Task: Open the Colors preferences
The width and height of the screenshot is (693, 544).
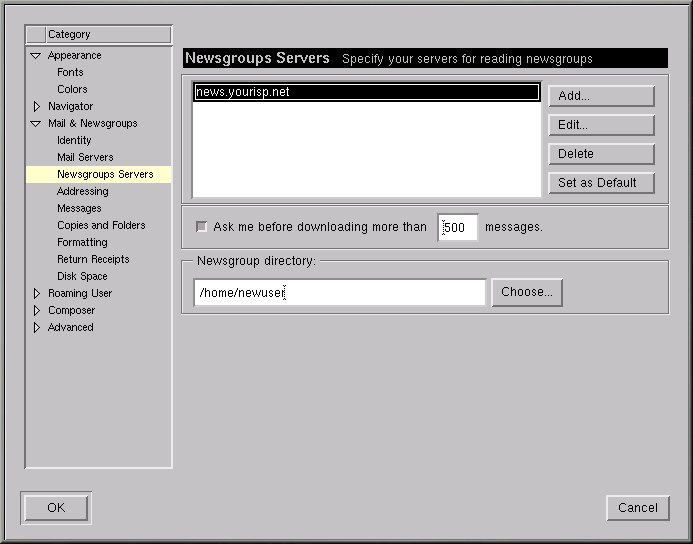Action: coord(72,90)
